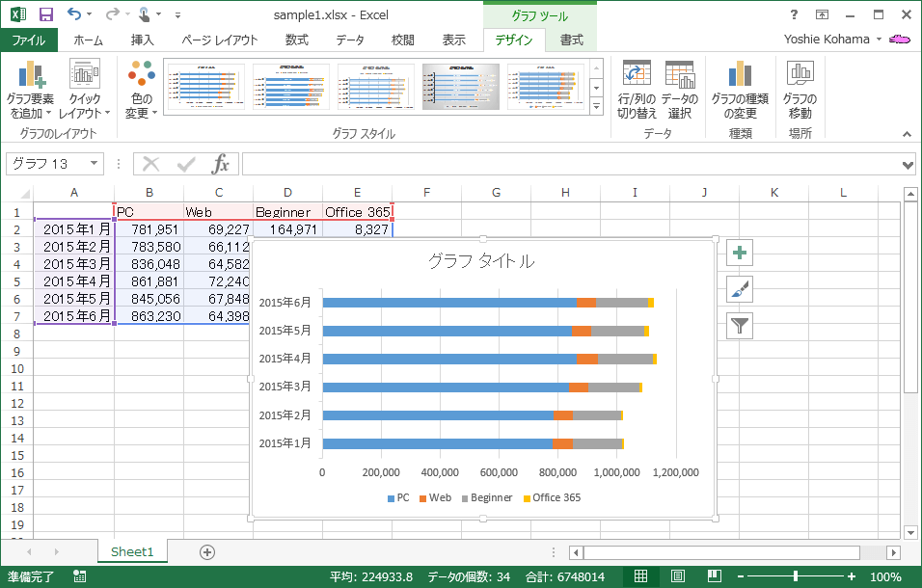The width and height of the screenshot is (922, 588).
Task: Apply the third chart style thumbnail
Action: coord(376,87)
